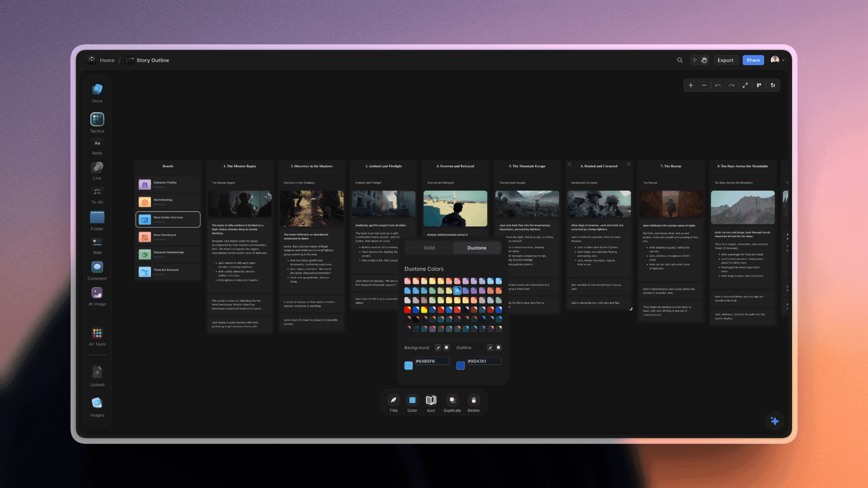Undo the last action

point(718,85)
